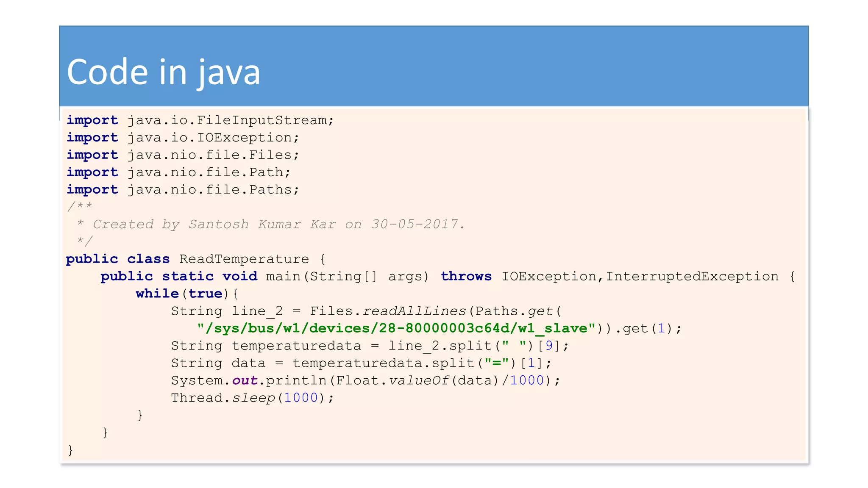868x488 pixels.
Task: Click the green path string '/sys/bus/w1/devices/...'
Action: (396, 328)
